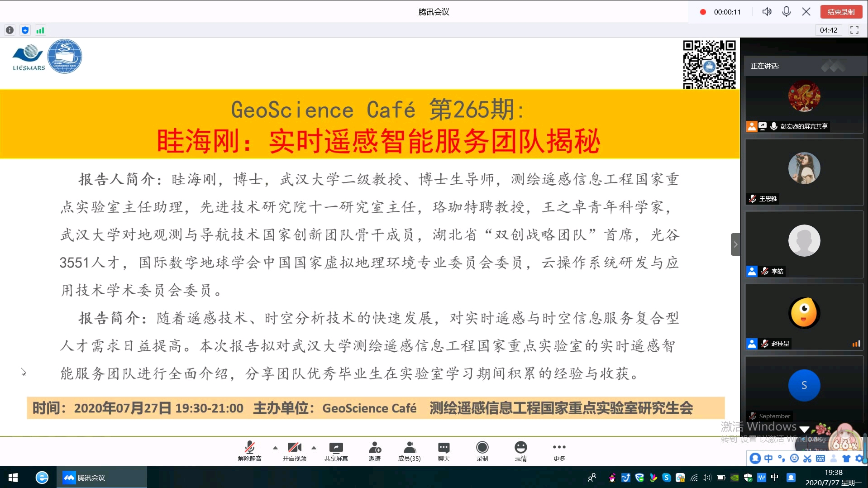Open the Windows Security shield tray icon
This screenshot has height=488, width=868.
pyautogui.click(x=748, y=478)
